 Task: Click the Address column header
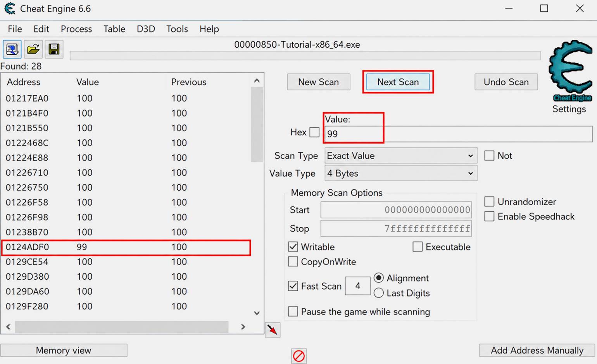(x=24, y=82)
